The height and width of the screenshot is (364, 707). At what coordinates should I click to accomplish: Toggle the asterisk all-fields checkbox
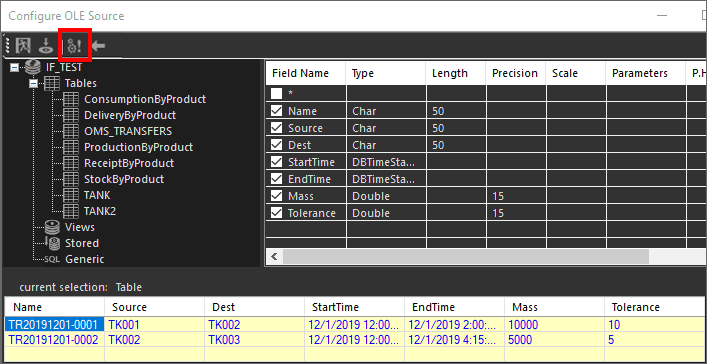(x=276, y=93)
